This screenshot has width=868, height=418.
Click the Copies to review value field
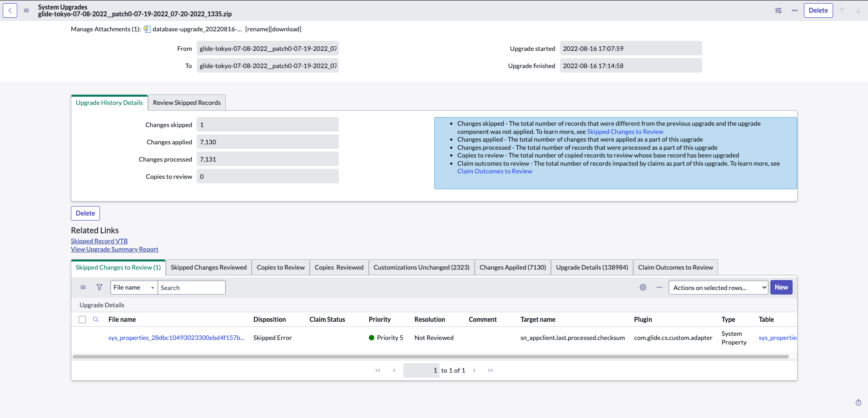(x=268, y=177)
